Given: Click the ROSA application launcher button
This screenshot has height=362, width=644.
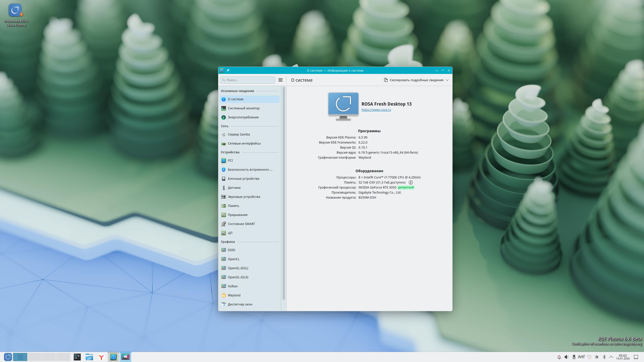Looking at the screenshot, I should click(8, 357).
